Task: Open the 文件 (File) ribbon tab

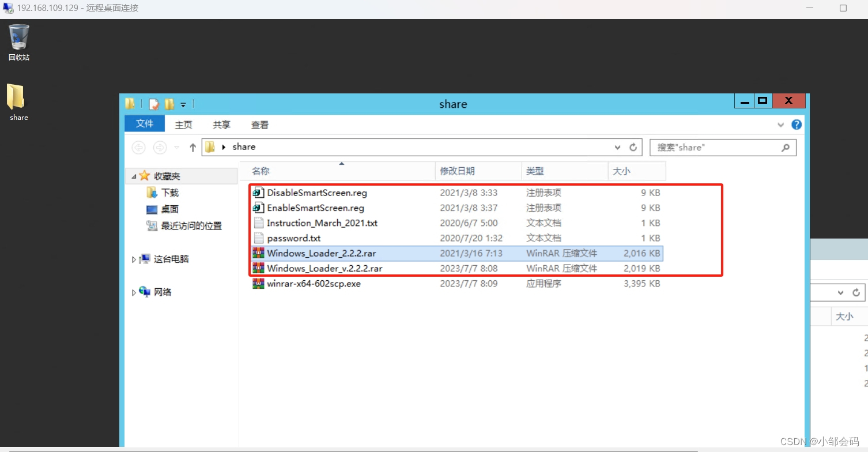Action: point(145,124)
